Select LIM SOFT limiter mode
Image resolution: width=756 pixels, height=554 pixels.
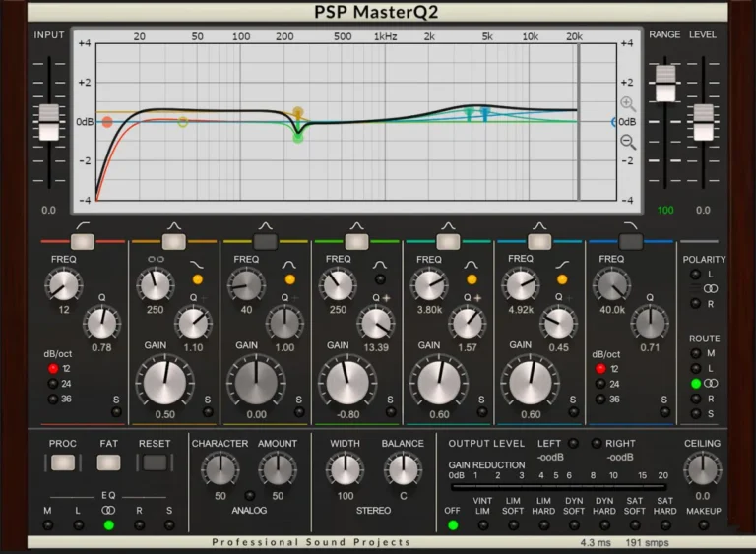[513, 525]
